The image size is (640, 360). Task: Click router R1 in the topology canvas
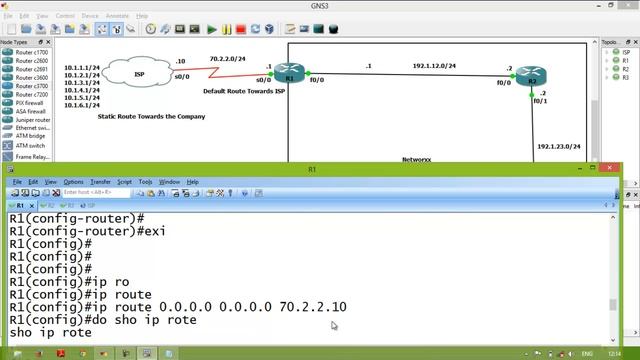coord(289,73)
